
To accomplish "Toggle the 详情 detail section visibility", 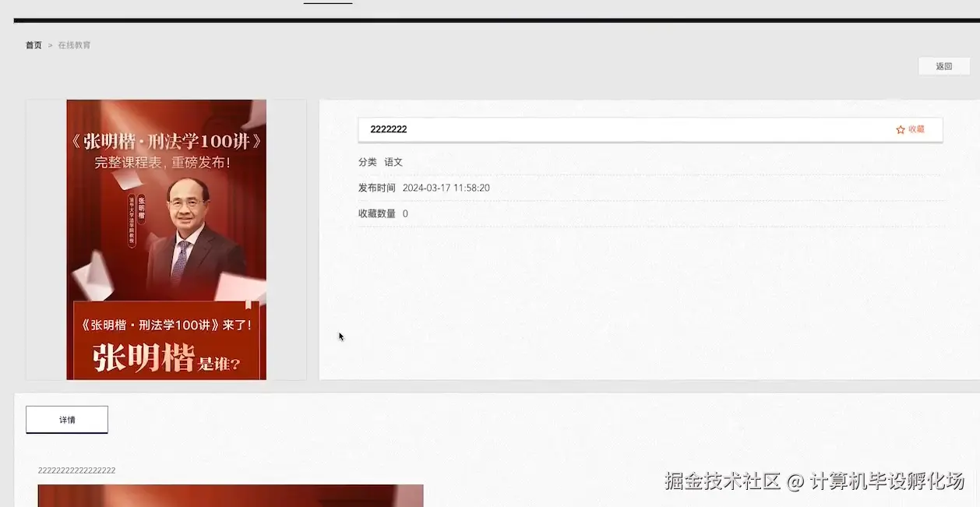I will pyautogui.click(x=66, y=419).
